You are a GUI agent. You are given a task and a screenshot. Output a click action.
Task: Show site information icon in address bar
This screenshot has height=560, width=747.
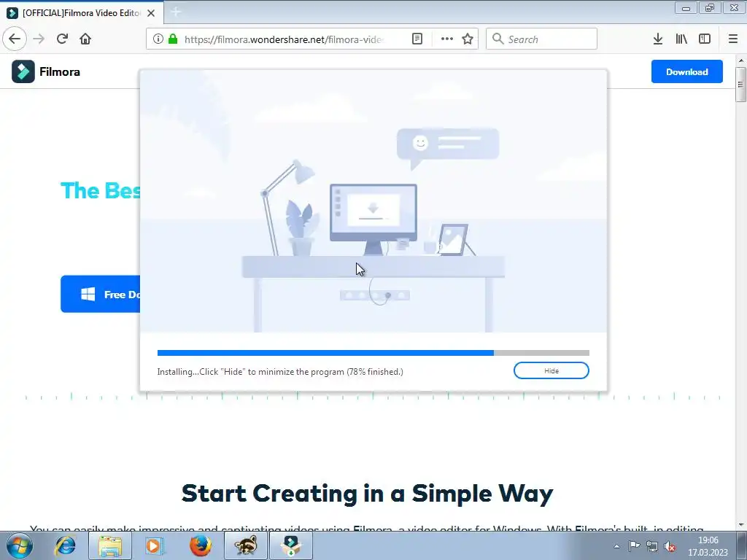(158, 39)
